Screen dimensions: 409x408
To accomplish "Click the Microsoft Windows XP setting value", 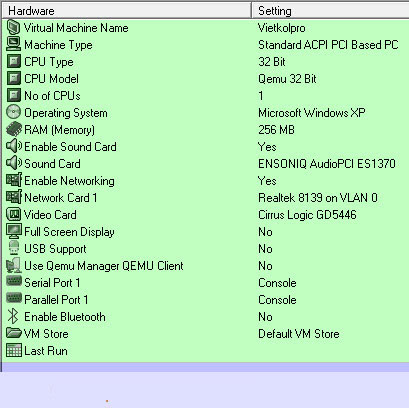I will [312, 113].
